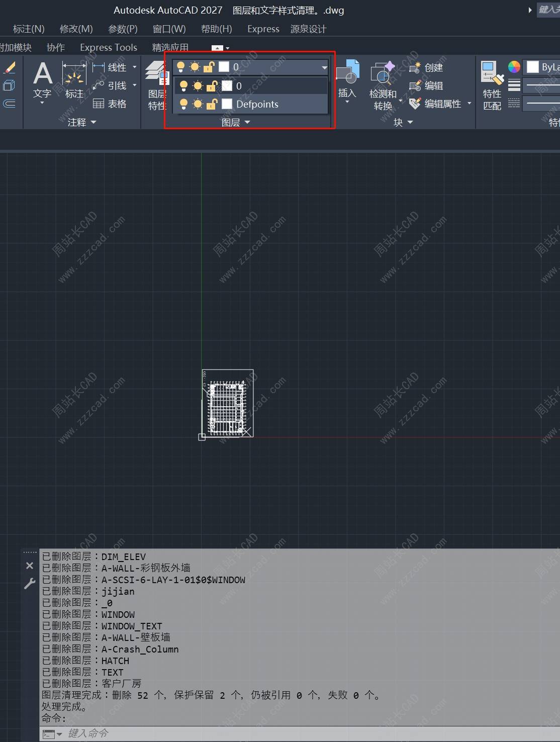Open command line customize wrench icon
This screenshot has width=560, height=742.
pyautogui.click(x=30, y=583)
